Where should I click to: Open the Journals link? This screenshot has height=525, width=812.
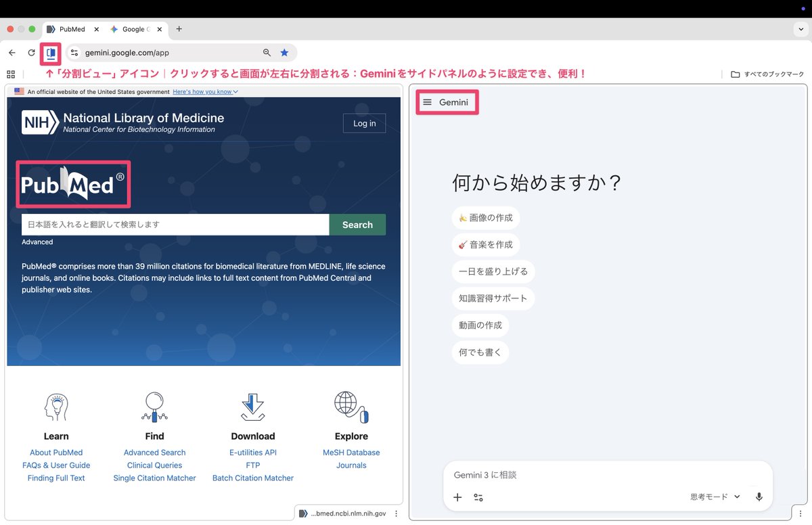(x=351, y=465)
